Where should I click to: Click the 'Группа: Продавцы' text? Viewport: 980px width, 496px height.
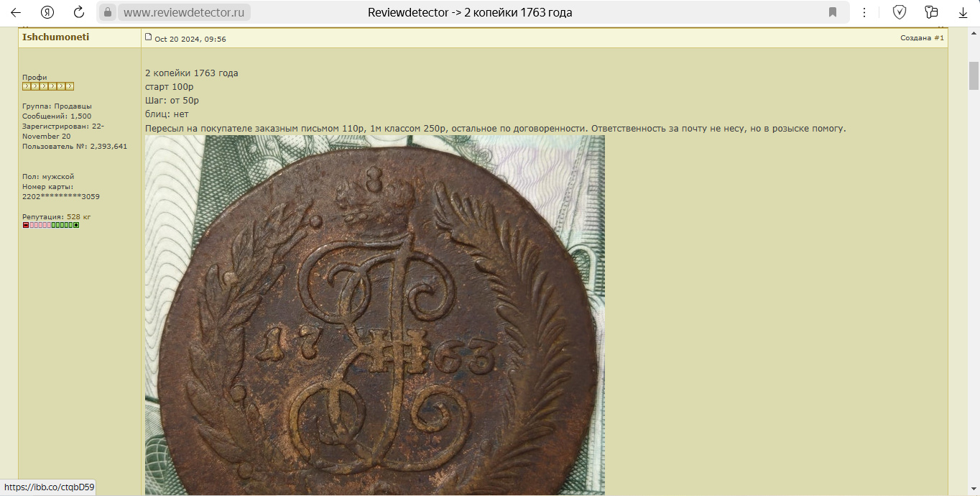coord(57,106)
